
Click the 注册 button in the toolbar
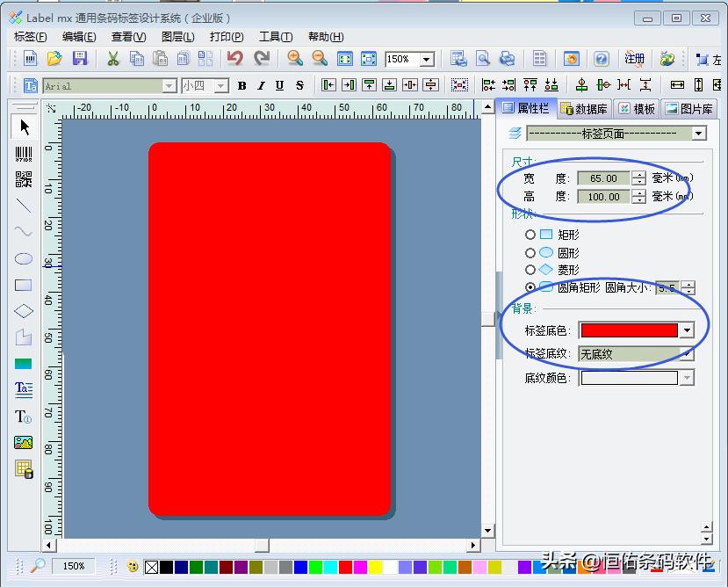pyautogui.click(x=635, y=58)
